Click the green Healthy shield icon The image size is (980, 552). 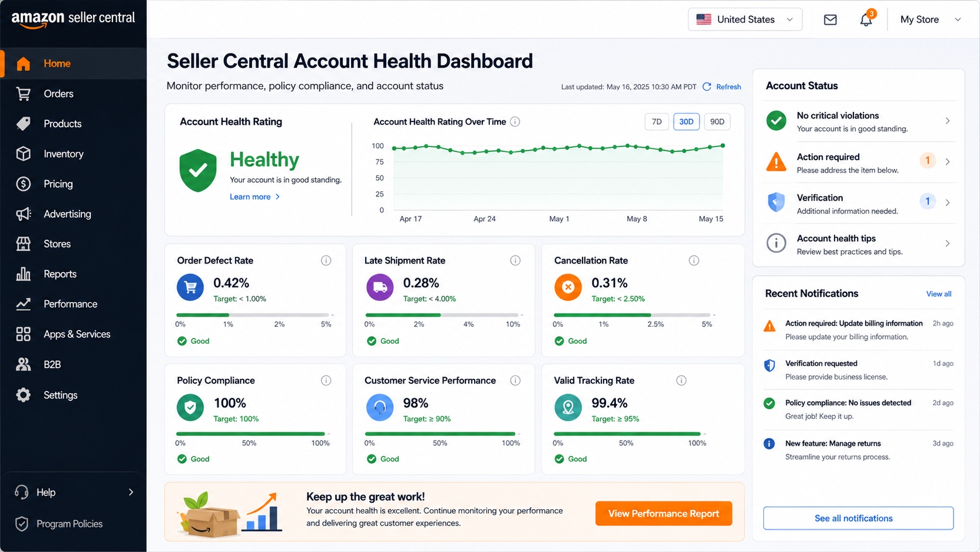(198, 171)
